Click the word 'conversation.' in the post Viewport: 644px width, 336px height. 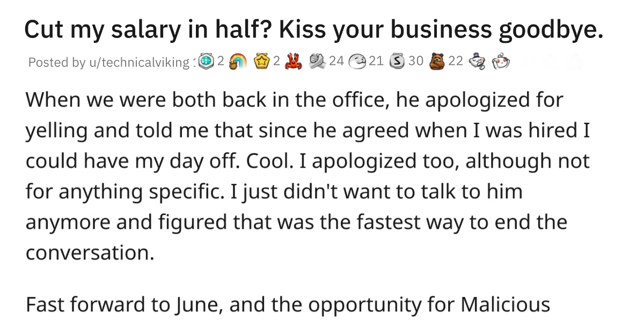click(x=90, y=252)
